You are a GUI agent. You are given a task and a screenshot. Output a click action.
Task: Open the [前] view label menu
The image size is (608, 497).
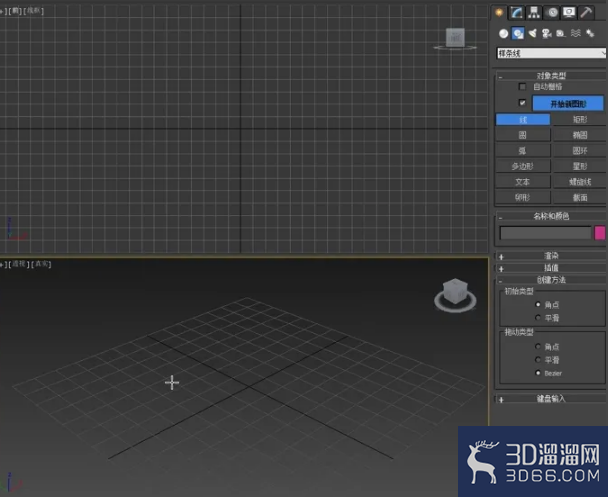tap(15, 11)
